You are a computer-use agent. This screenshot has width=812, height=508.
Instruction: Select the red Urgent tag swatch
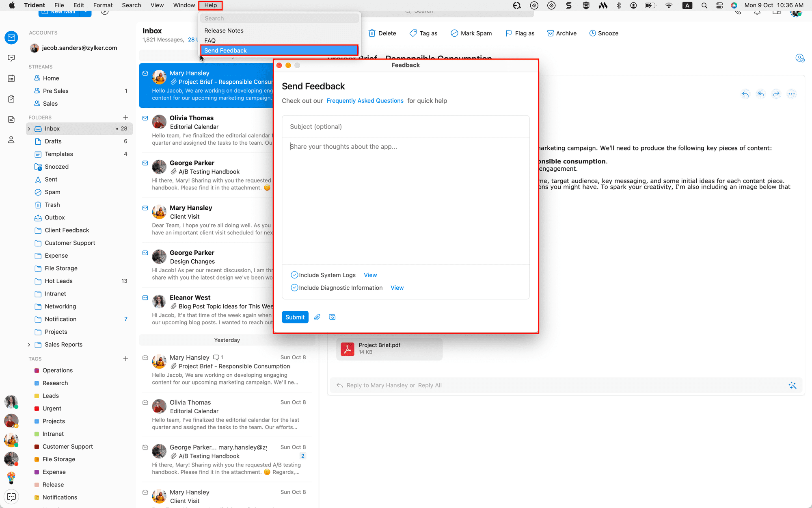tap(37, 408)
